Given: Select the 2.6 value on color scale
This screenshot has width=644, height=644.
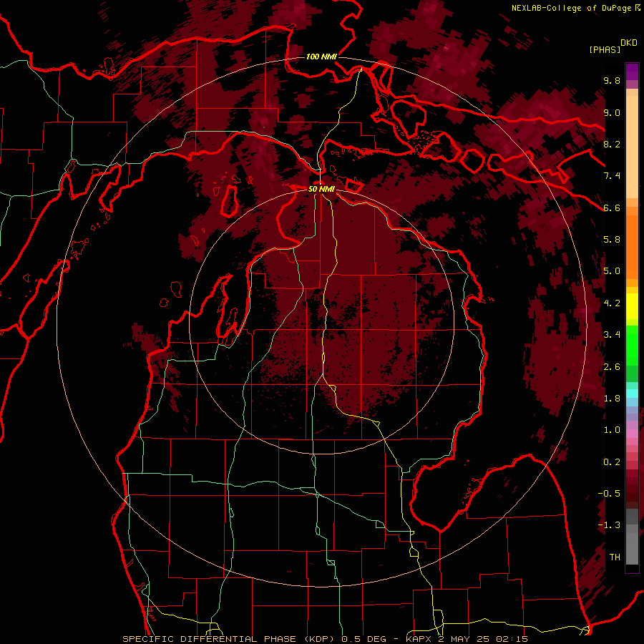Looking at the screenshot, I should point(612,367).
